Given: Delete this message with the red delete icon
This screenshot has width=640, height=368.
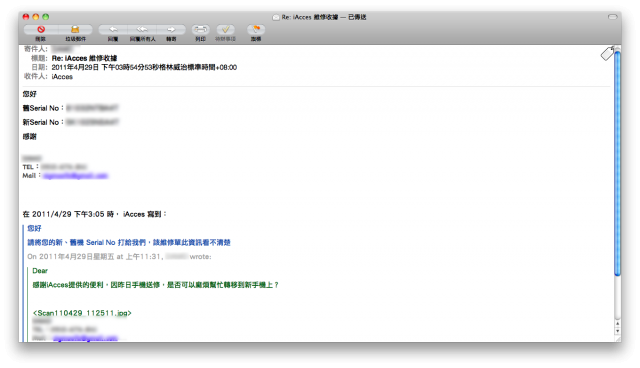Looking at the screenshot, I should point(41,29).
